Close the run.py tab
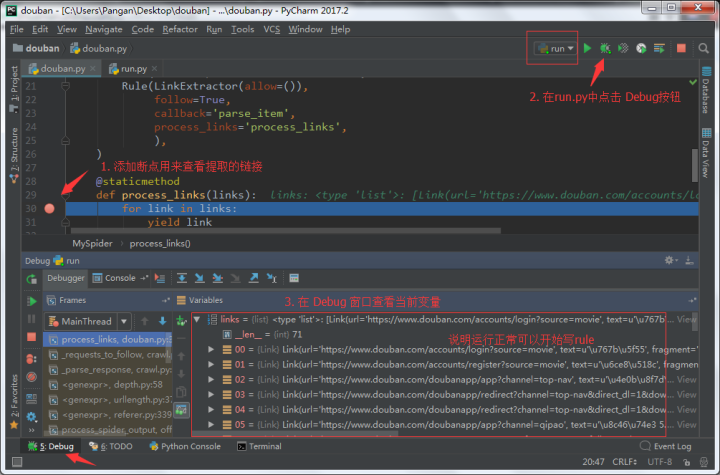The height and width of the screenshot is (475, 720). click(154, 68)
